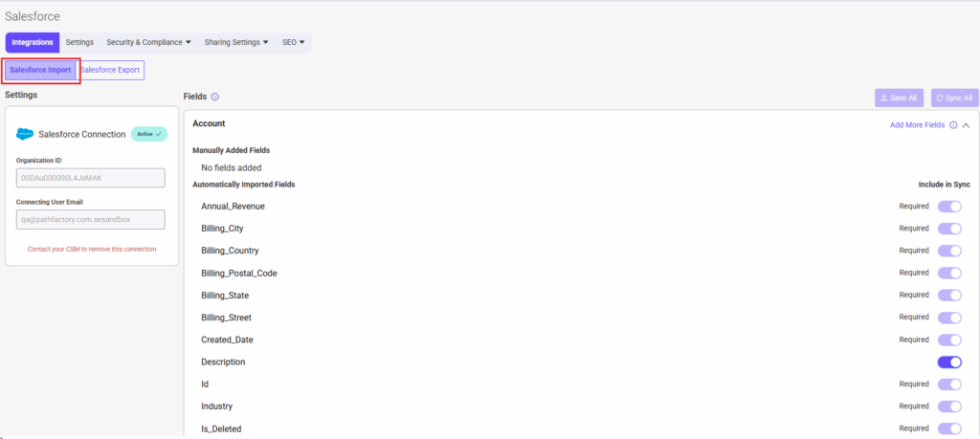
Task: Click the Sync All button
Action: coord(954,99)
